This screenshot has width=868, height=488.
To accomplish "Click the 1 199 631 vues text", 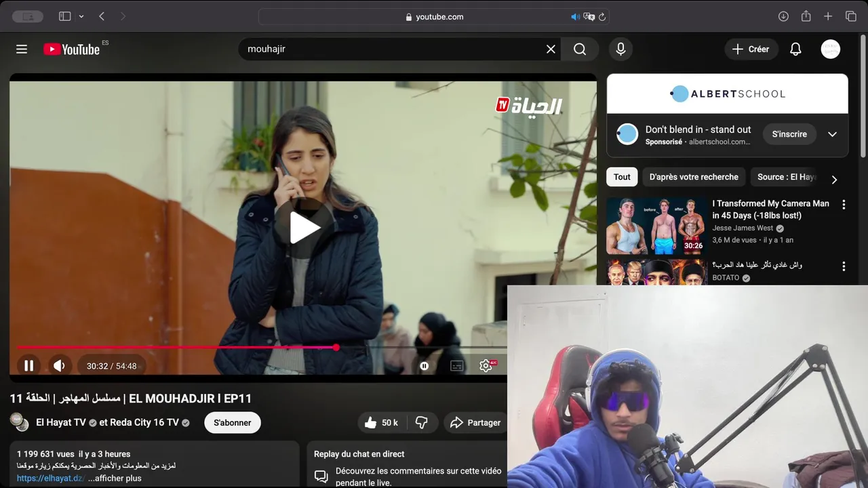I will click(x=45, y=454).
